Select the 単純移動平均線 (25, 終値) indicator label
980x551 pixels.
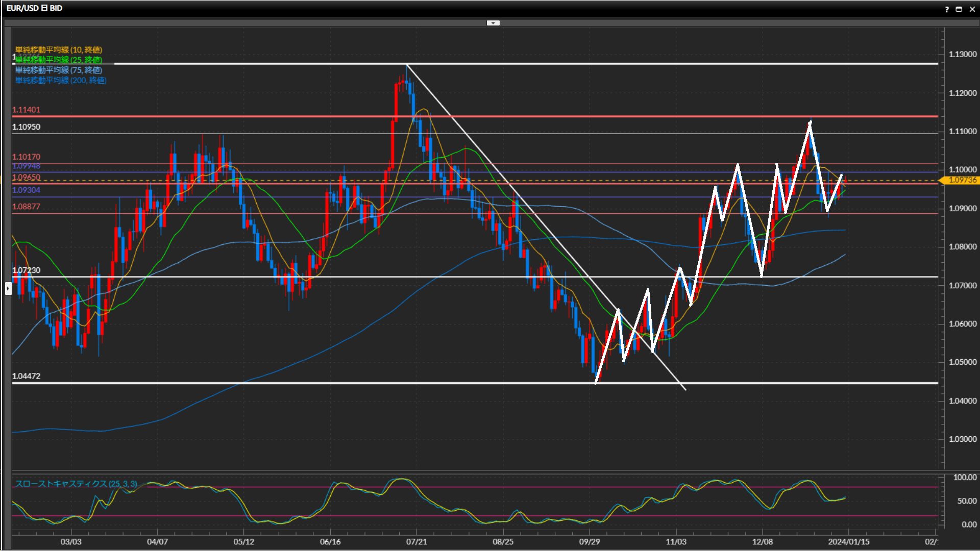click(x=59, y=60)
